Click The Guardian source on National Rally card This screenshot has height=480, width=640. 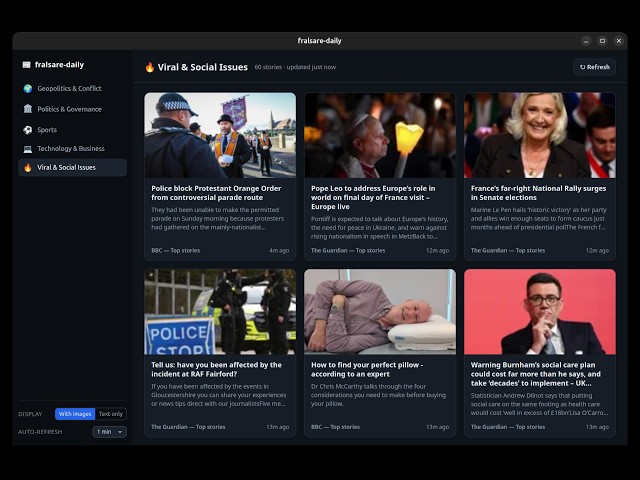pos(508,251)
